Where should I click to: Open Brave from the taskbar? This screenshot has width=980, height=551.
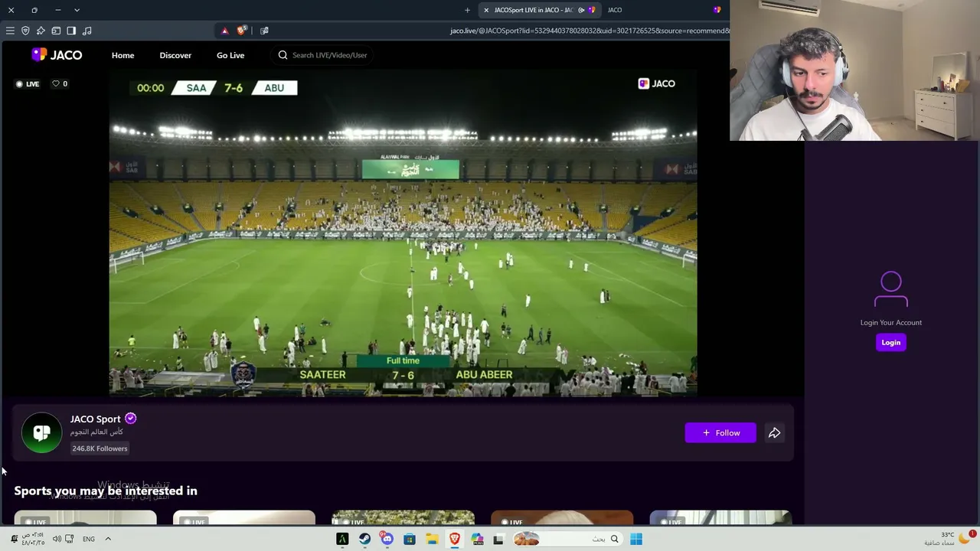click(x=455, y=540)
